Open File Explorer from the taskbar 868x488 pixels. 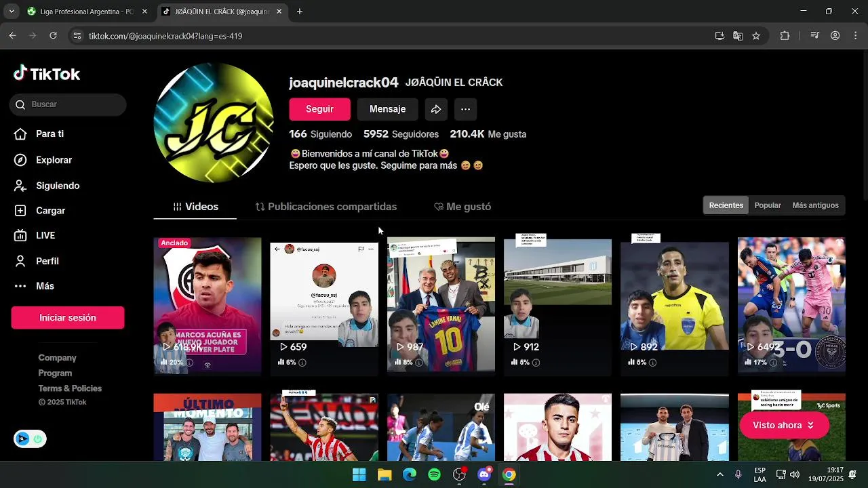point(384,474)
